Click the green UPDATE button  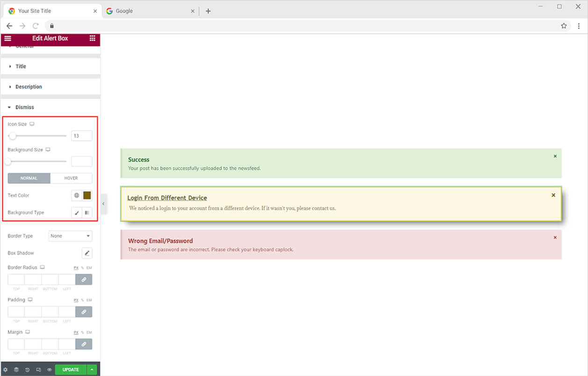70,369
